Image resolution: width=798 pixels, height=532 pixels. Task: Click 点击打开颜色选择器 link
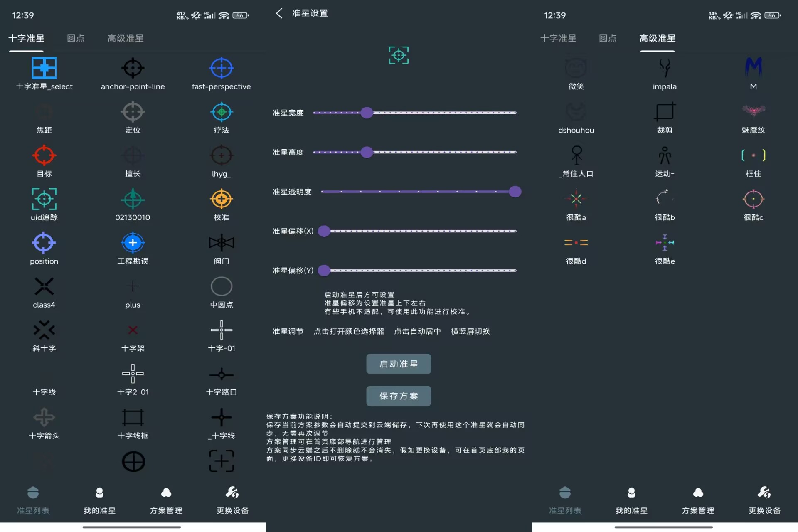tap(349, 331)
